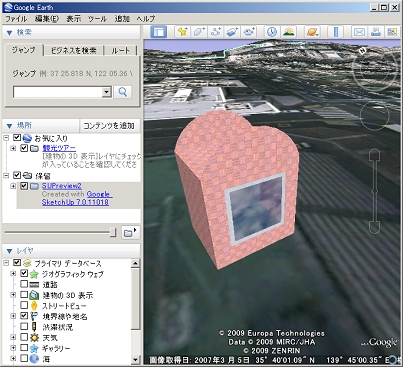
Task: Email the view using the envelope icon
Action: point(359,32)
